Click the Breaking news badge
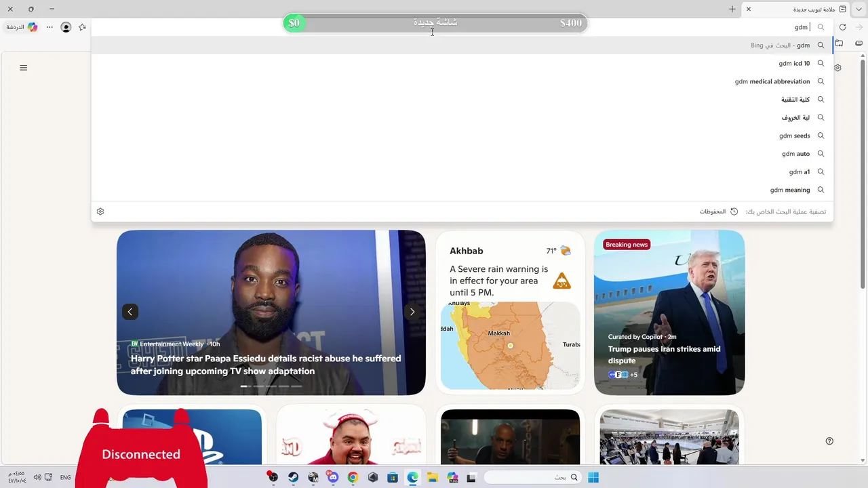The image size is (868, 488). 627,245
